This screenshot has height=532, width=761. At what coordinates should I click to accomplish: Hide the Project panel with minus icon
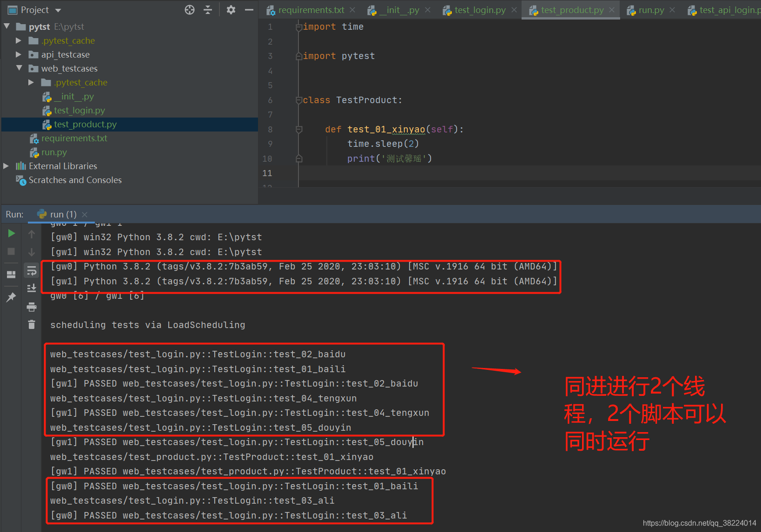pos(249,10)
